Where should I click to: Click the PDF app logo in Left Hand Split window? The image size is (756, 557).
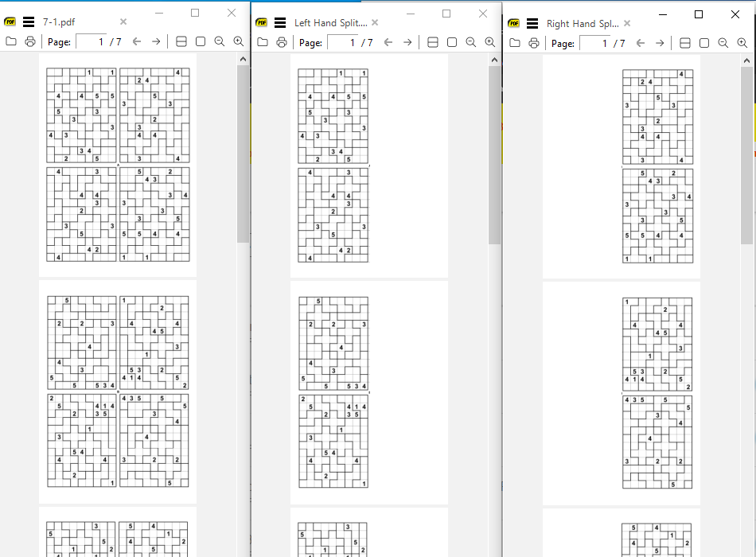pyautogui.click(x=262, y=22)
